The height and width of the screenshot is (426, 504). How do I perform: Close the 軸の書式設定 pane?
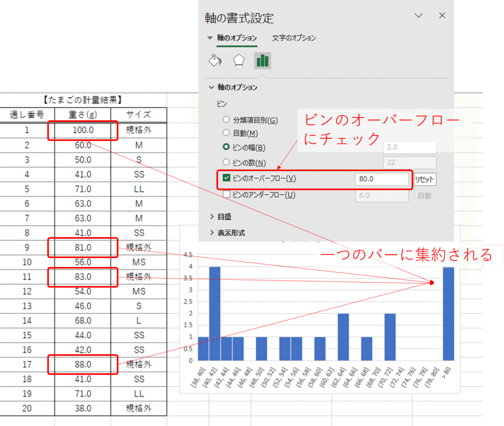coord(442,16)
